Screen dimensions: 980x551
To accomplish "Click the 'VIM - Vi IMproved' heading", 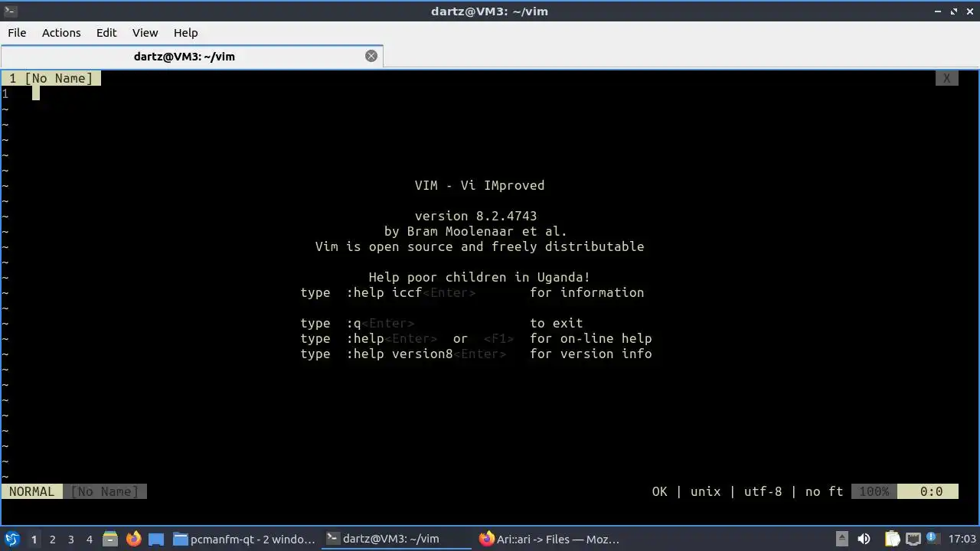I will 479,185.
